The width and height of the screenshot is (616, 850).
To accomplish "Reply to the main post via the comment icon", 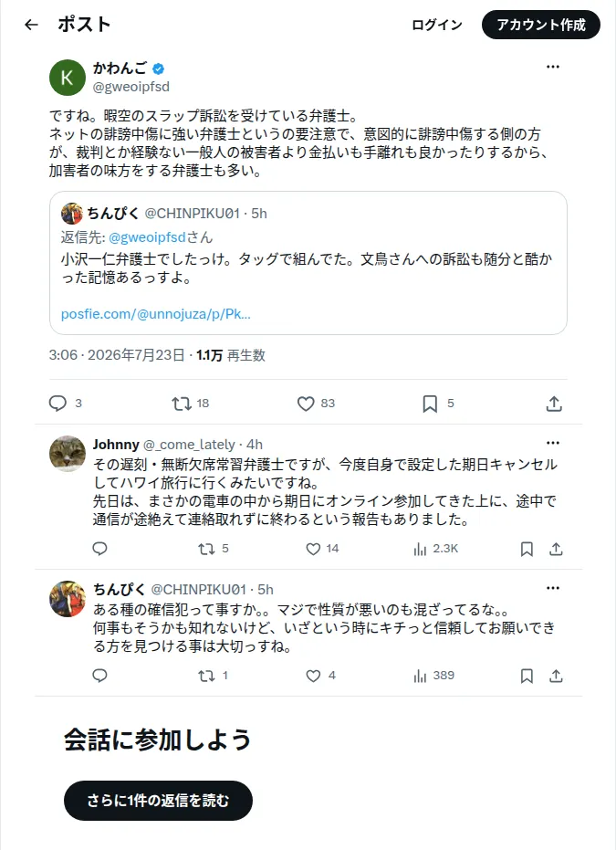I will [x=58, y=404].
